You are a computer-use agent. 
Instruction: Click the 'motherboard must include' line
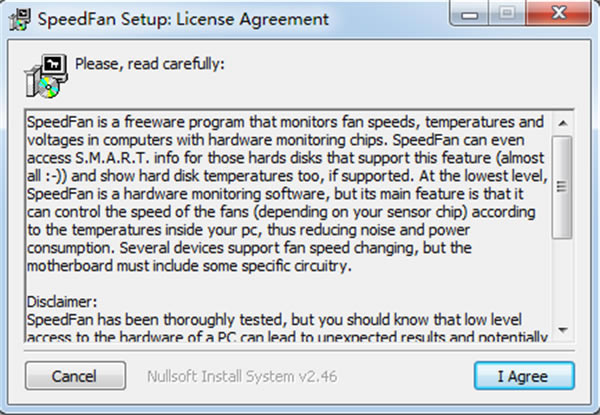coord(189,266)
